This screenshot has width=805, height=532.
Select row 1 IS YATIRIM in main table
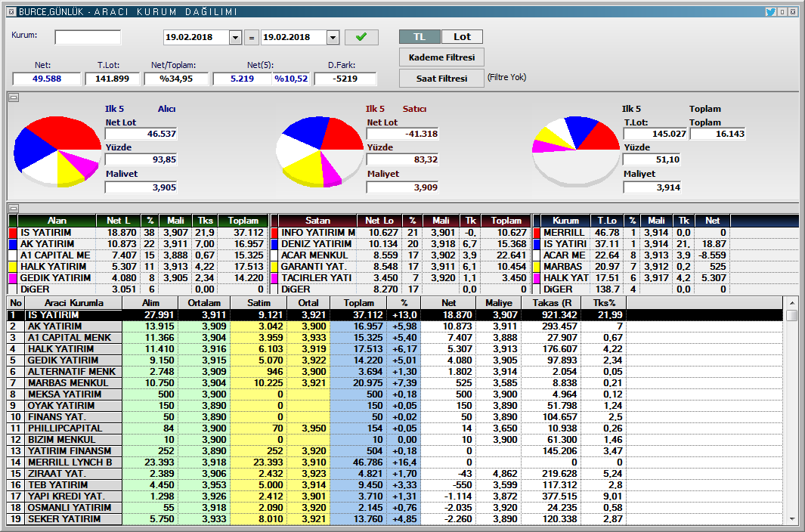coord(395,315)
